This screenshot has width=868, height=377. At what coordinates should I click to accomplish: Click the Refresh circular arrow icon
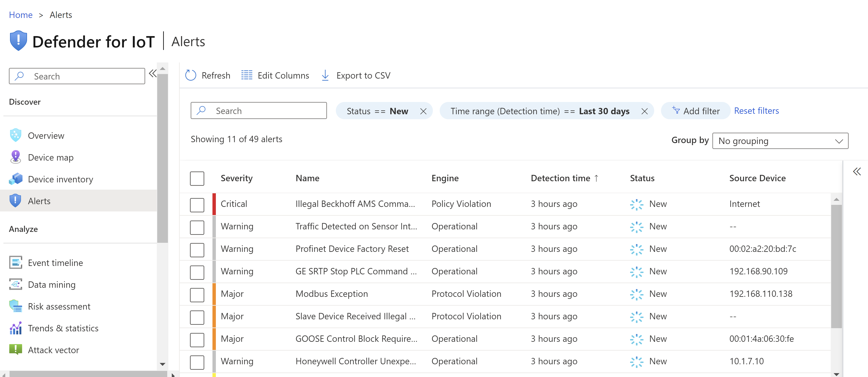[x=191, y=75]
